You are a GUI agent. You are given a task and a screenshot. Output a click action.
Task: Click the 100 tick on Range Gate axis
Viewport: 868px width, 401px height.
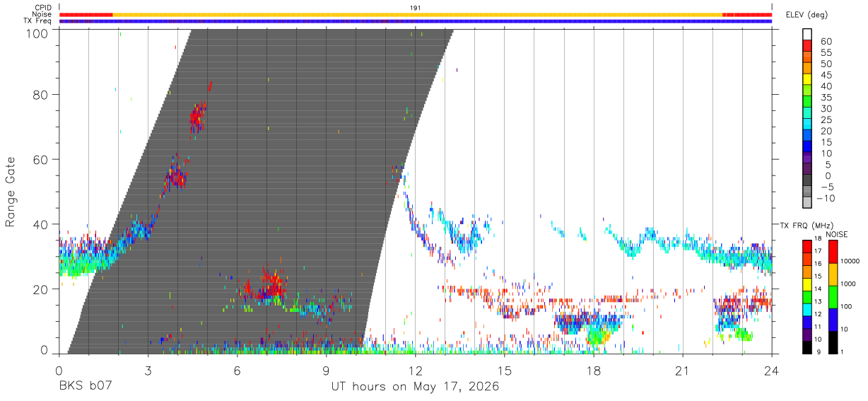point(37,33)
